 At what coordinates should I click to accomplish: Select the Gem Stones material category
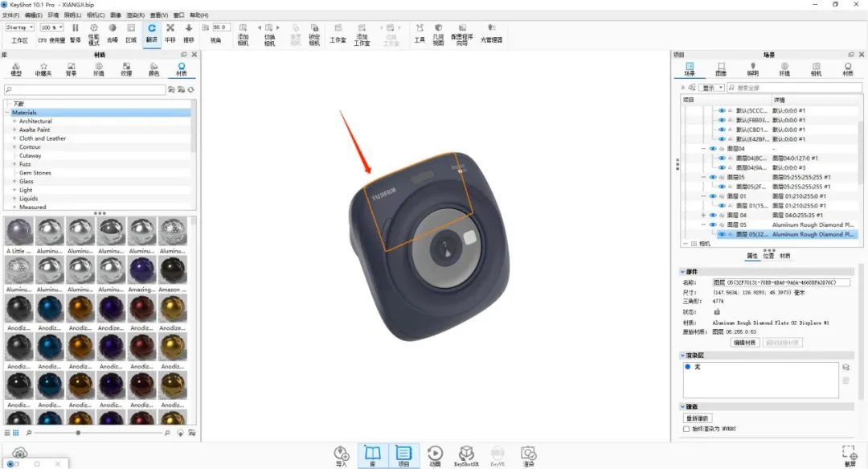(35, 173)
